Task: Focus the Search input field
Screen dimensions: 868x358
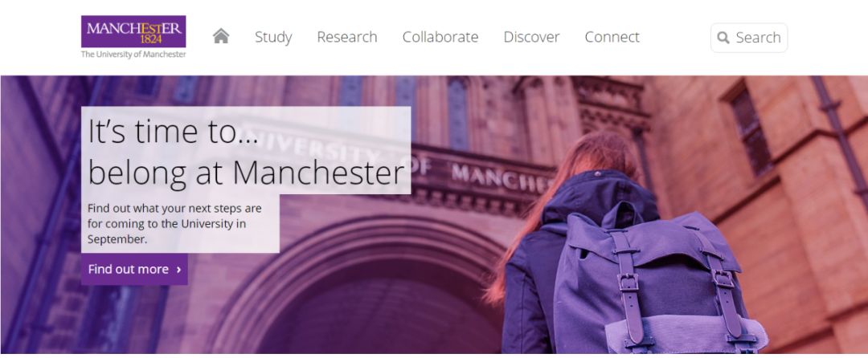Action: click(x=749, y=38)
